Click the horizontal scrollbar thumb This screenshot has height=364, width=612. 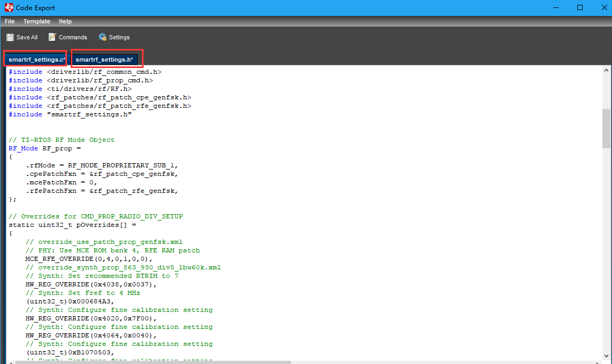(153, 362)
